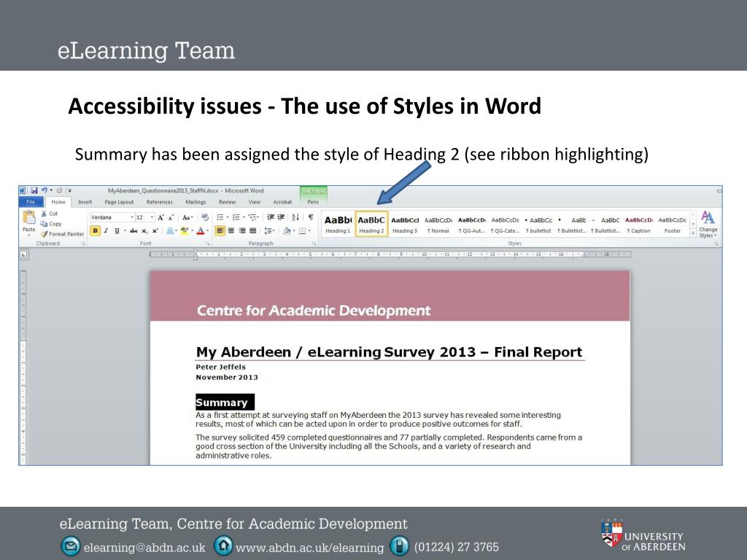Click the Clear Formatting icon
Screen dimensions: 747x560
(205, 217)
